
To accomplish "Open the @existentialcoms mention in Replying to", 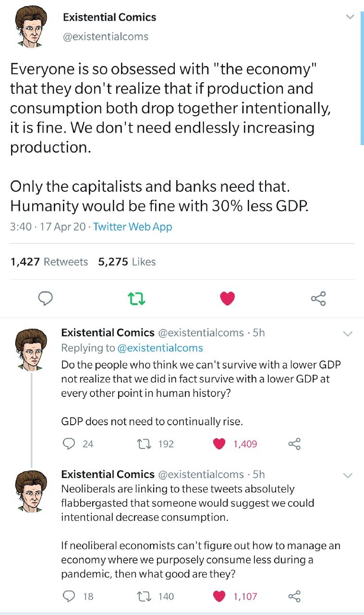I will pyautogui.click(x=160, y=348).
